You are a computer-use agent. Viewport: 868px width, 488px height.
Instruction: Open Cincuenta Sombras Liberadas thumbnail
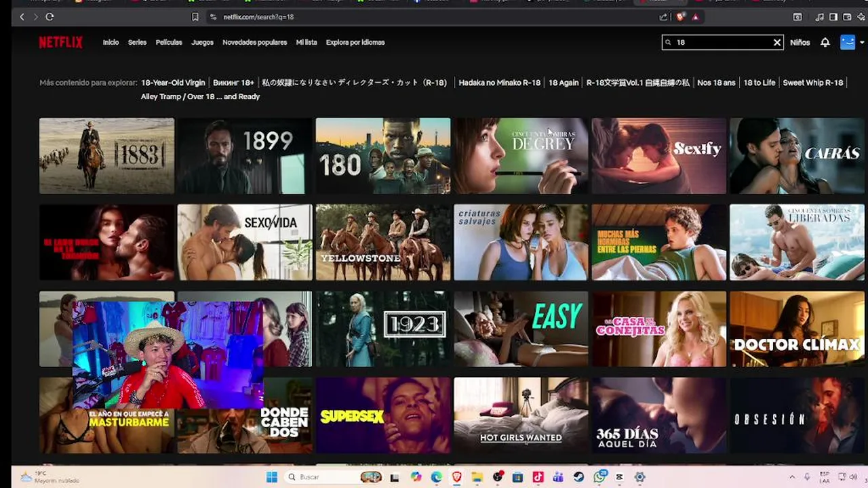[x=797, y=242]
